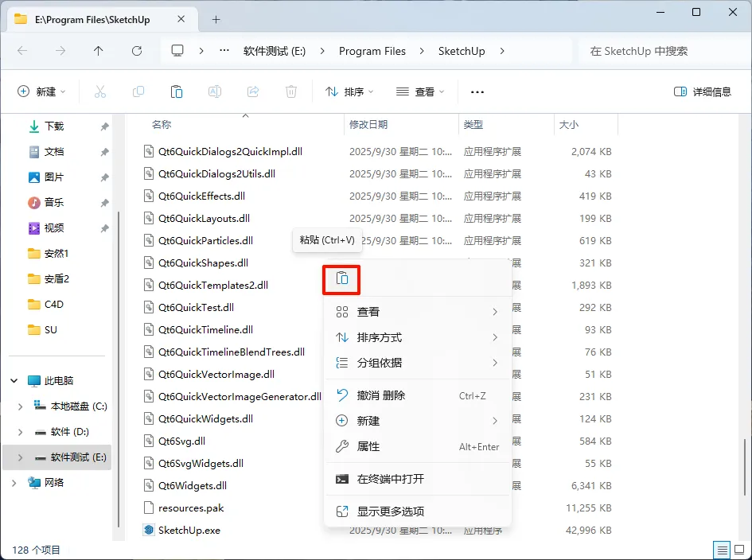Open 分组依据 submenu in the context menu
The image size is (752, 560).
417,363
